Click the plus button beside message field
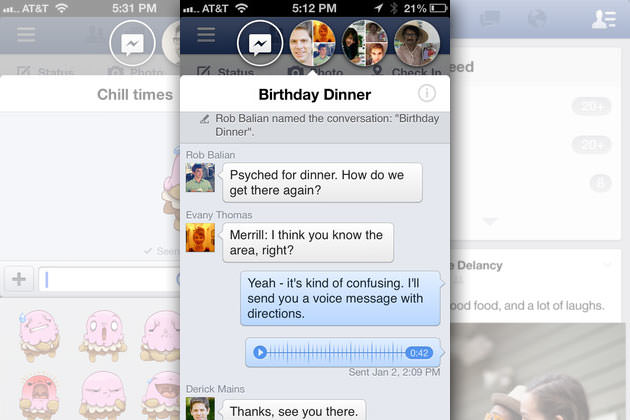Screen dimensions: 630x420 coord(18,279)
